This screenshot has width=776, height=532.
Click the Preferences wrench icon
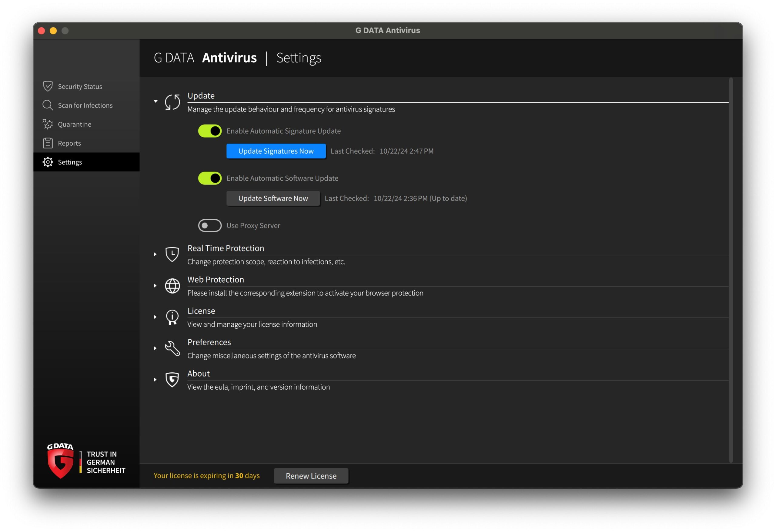(x=173, y=348)
